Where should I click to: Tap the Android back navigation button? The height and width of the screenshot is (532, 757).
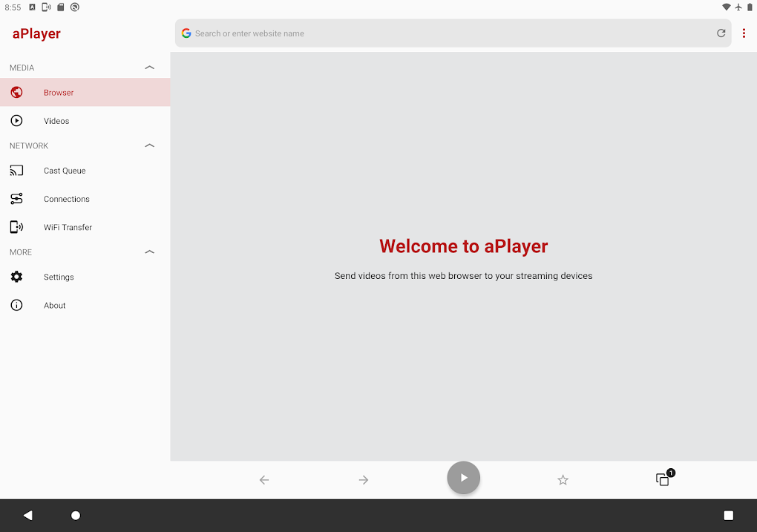(28, 516)
